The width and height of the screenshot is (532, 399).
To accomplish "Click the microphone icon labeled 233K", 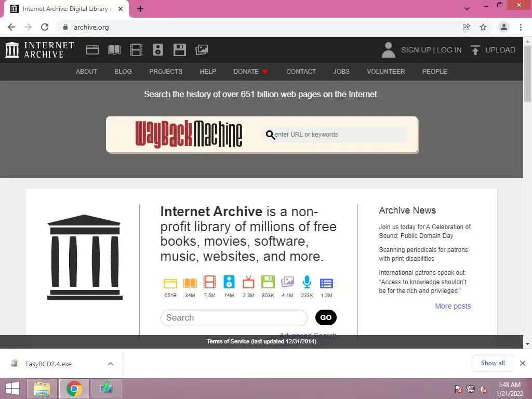I will [x=307, y=282].
